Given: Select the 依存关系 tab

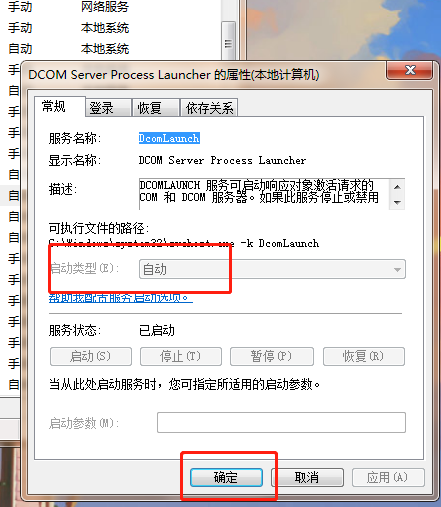Looking at the screenshot, I should pos(209,108).
